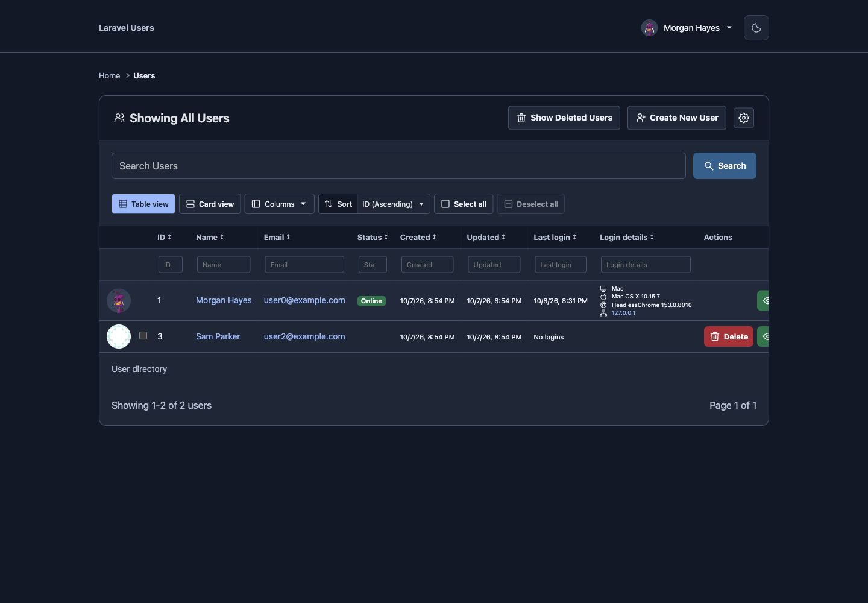This screenshot has height=603, width=868.
Task: Click the blue Search button
Action: click(x=725, y=166)
